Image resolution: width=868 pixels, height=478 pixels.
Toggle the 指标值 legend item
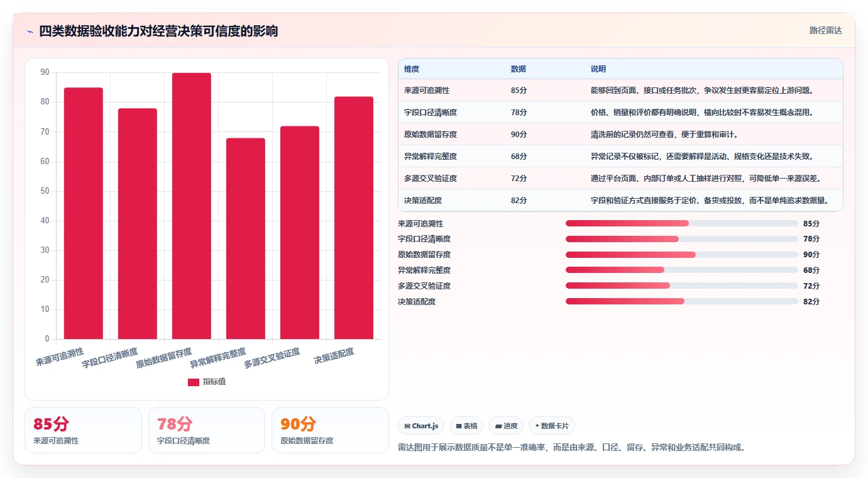207,382
